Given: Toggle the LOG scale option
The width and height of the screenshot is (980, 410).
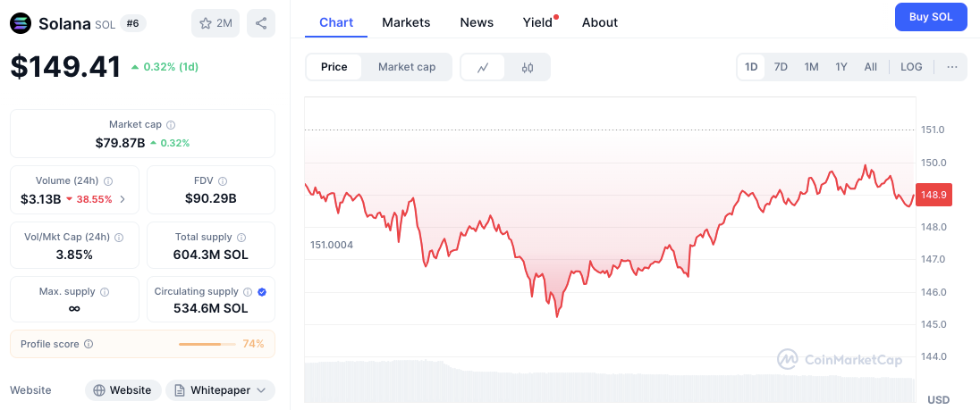Looking at the screenshot, I should [x=911, y=67].
